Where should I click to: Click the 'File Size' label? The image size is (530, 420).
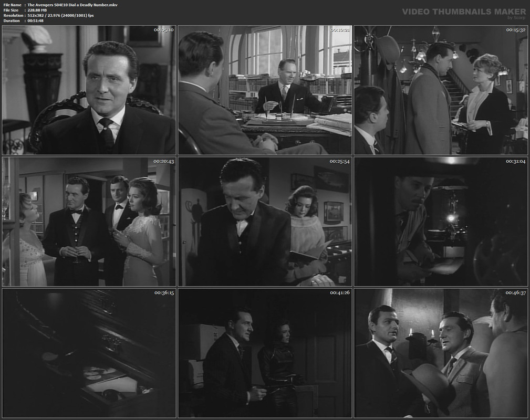point(11,10)
